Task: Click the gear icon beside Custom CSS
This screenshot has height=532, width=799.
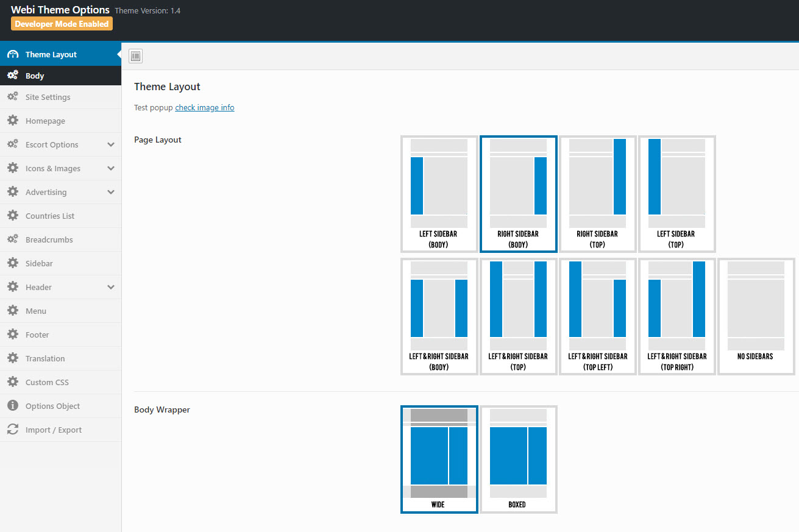Action: click(13, 382)
